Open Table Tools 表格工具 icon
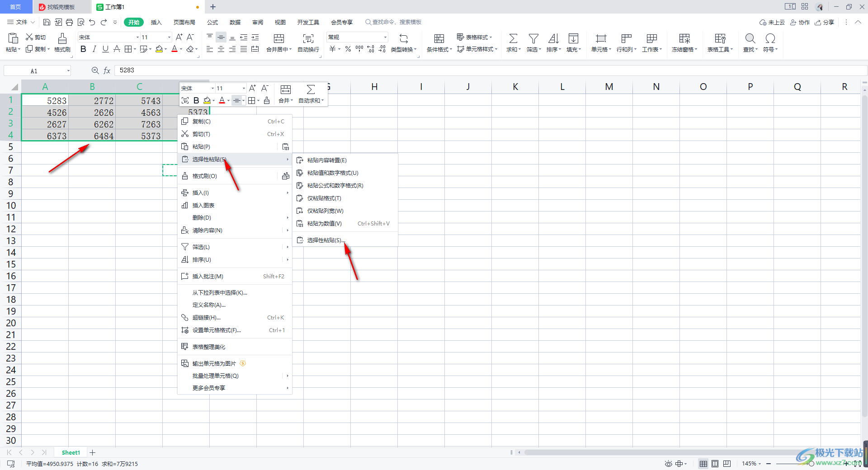Screen dimensions: 868x470 pyautogui.click(x=720, y=38)
